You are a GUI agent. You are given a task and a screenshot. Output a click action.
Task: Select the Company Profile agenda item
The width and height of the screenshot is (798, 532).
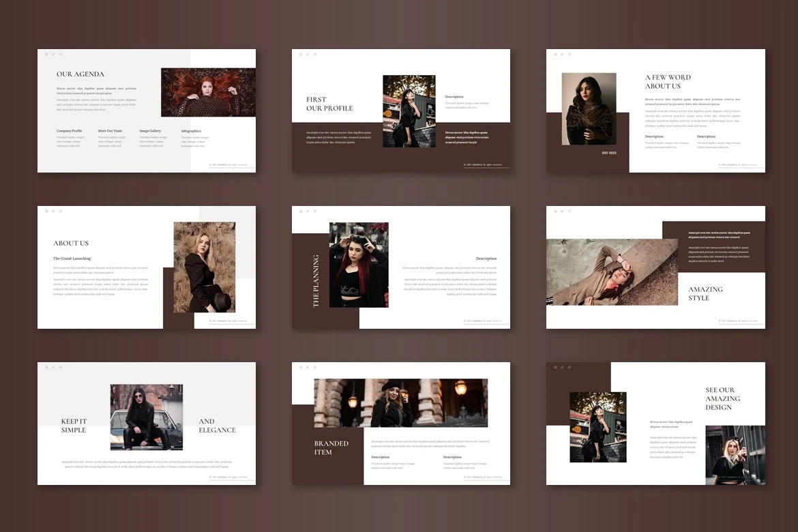pyautogui.click(x=70, y=130)
